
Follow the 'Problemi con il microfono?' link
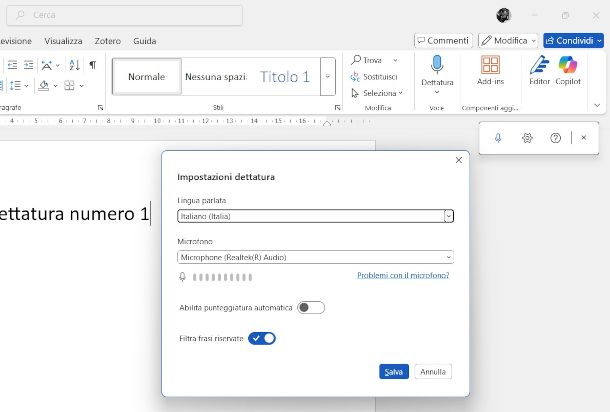tap(402, 275)
